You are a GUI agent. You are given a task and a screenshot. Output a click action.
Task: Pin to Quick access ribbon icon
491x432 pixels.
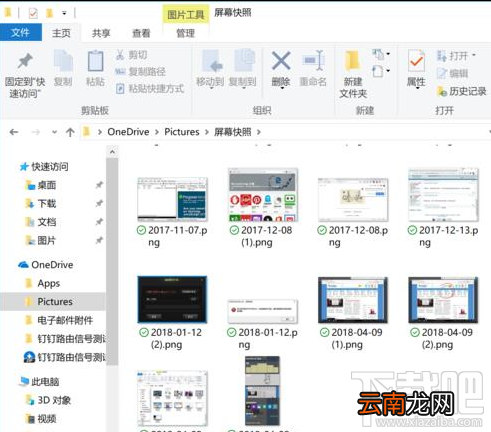click(x=25, y=61)
